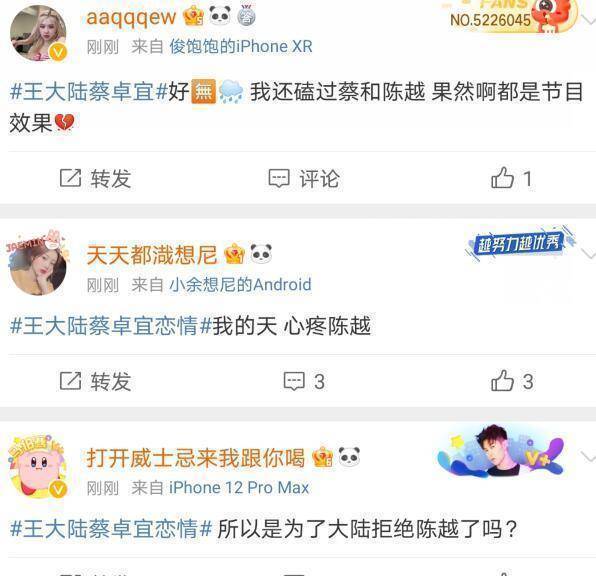Open comments showing 3 on 天天都濊想尼's post
Image resolution: width=596 pixels, height=576 pixels.
click(x=294, y=381)
